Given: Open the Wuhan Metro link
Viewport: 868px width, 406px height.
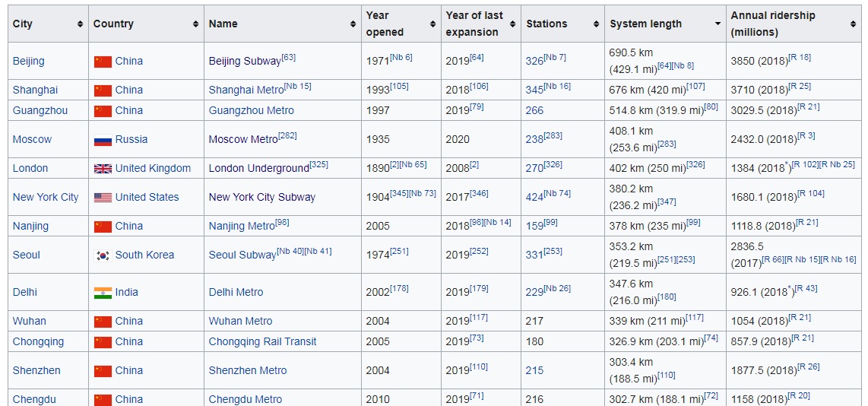Looking at the screenshot, I should [x=240, y=321].
